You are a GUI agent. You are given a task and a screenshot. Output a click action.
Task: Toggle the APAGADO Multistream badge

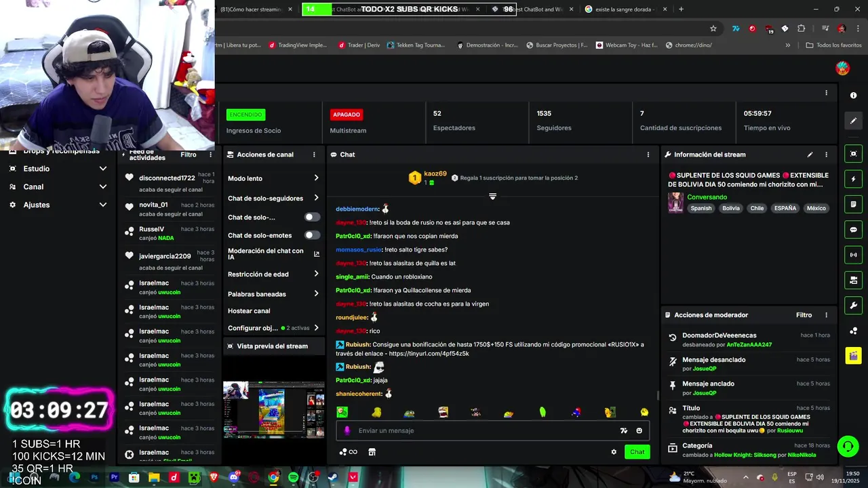click(x=347, y=115)
